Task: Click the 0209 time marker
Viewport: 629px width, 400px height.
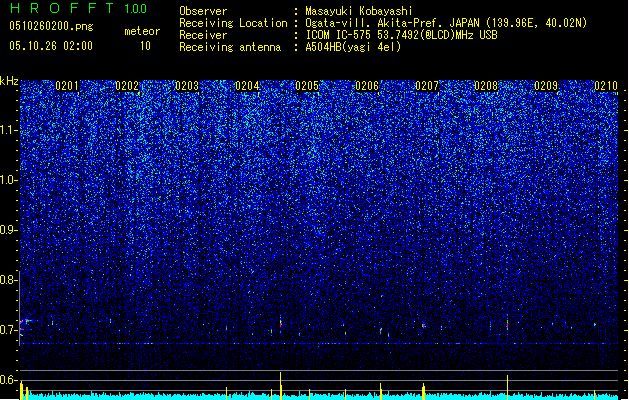Action: [x=546, y=86]
